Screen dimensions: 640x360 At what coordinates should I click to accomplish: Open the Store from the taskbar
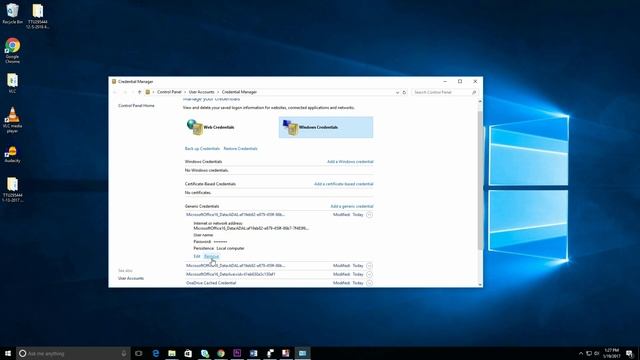[x=188, y=353]
